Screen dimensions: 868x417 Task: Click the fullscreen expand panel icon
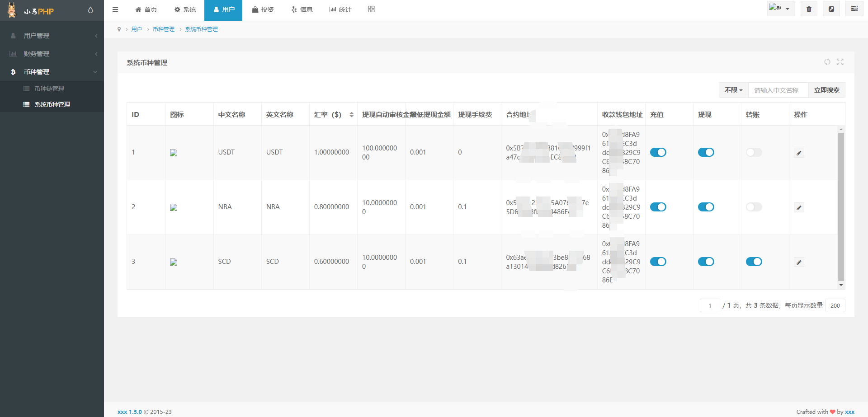point(840,62)
